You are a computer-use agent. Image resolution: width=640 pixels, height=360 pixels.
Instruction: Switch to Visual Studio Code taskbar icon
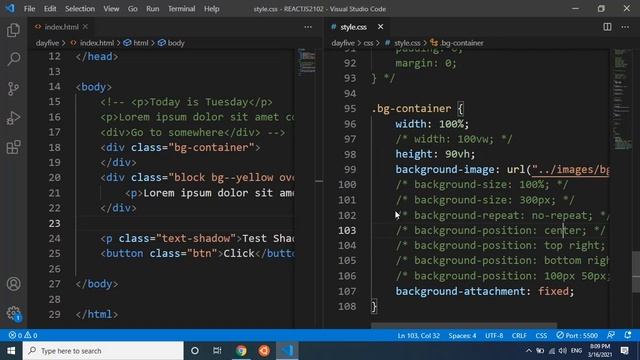pyautogui.click(x=287, y=351)
